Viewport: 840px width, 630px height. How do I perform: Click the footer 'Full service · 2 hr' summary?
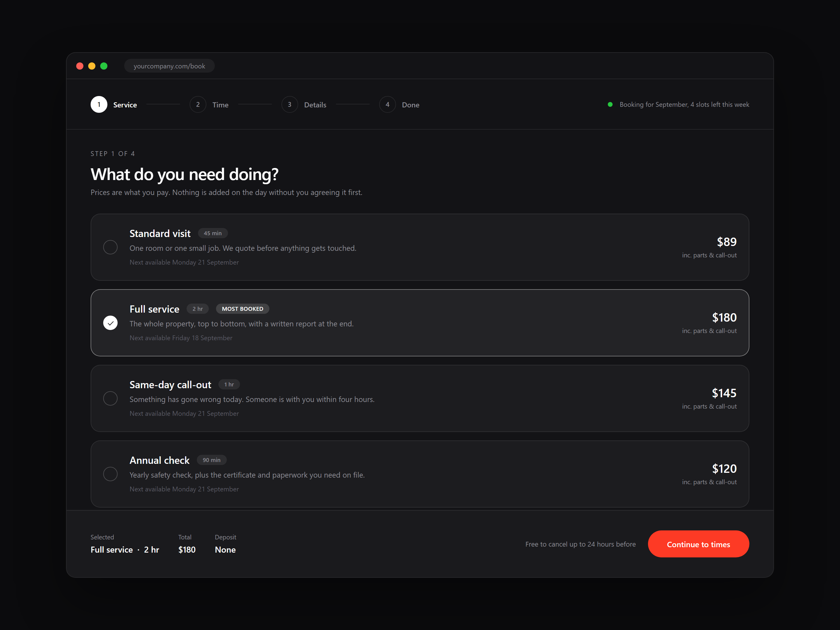[x=124, y=550]
